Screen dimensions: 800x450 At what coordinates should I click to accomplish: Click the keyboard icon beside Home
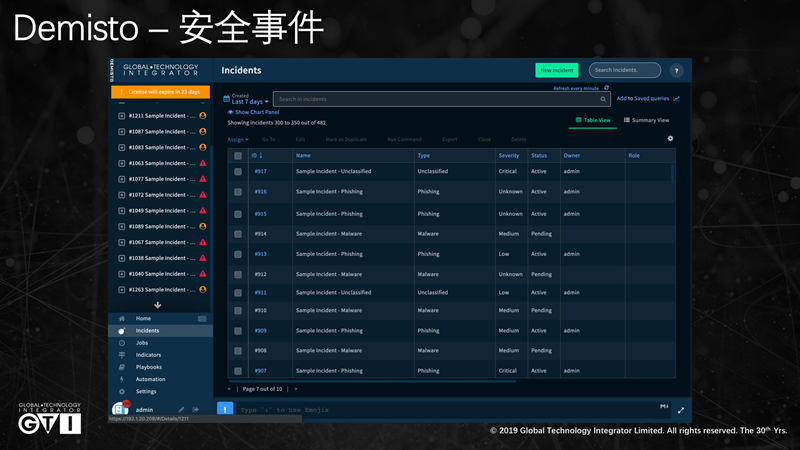[x=202, y=319]
